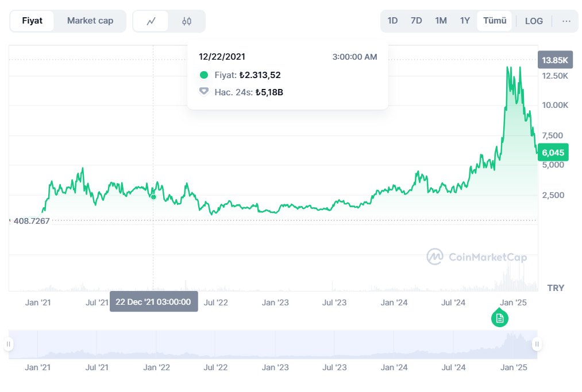
Task: Set time range to 1M
Action: (x=441, y=21)
